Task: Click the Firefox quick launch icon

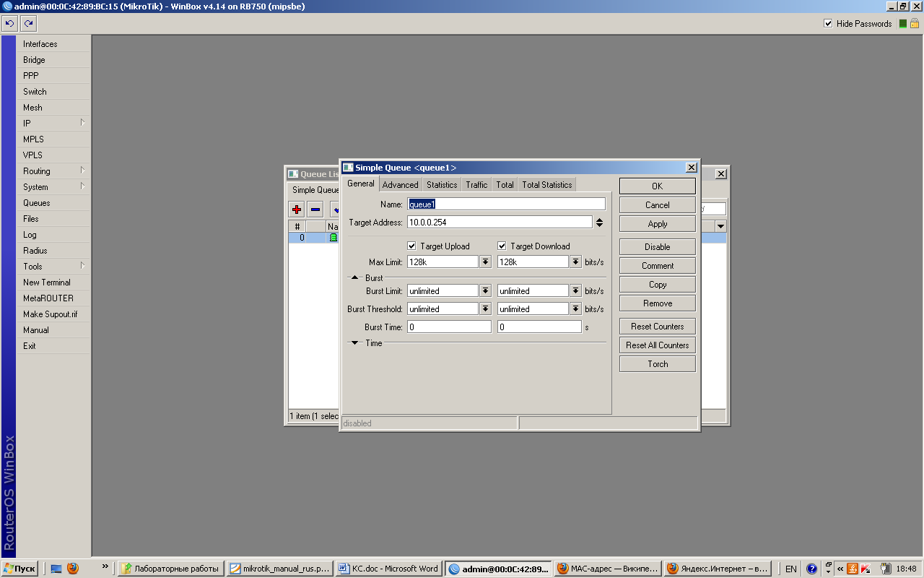Action: [x=72, y=569]
